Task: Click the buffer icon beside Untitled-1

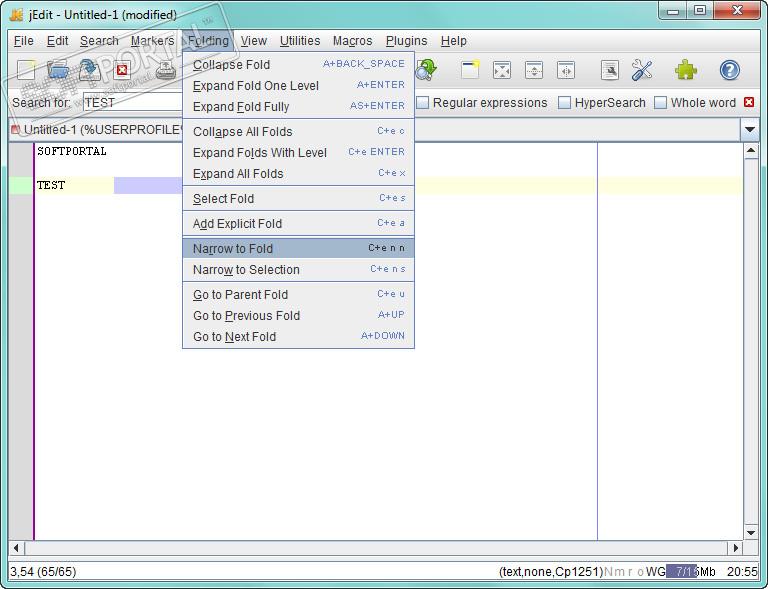Action: tap(15, 130)
